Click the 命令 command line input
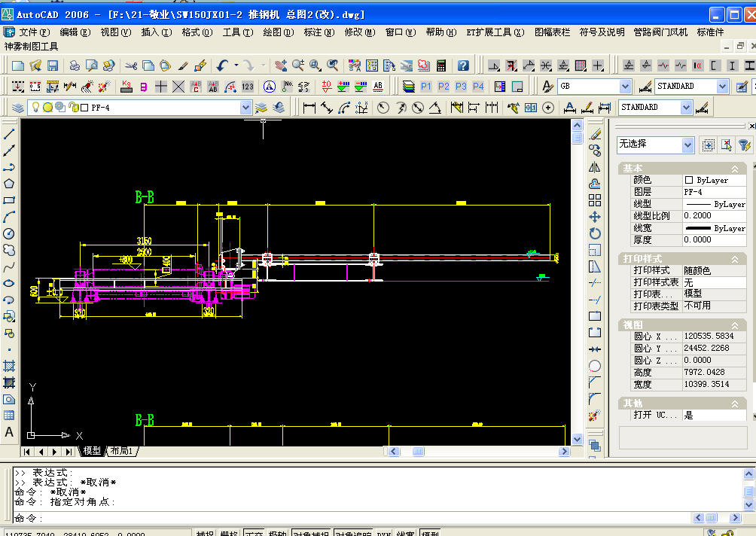 (352, 518)
